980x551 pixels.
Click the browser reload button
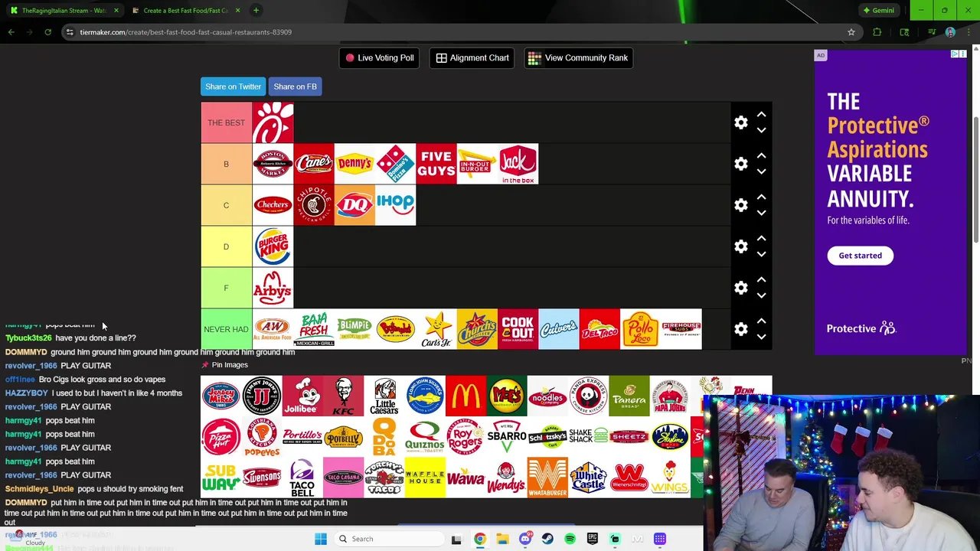(x=47, y=32)
